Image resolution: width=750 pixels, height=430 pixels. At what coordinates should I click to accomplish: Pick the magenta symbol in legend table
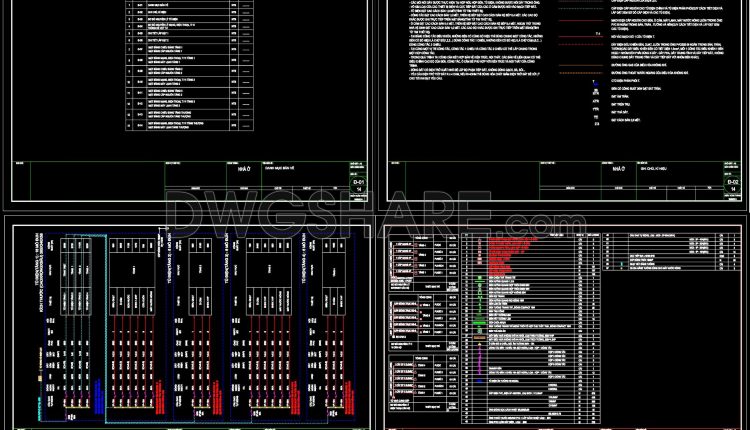tap(480, 359)
